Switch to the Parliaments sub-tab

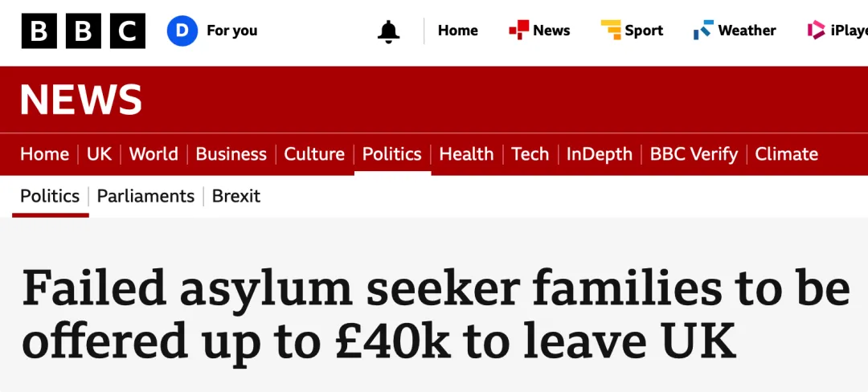coord(145,196)
